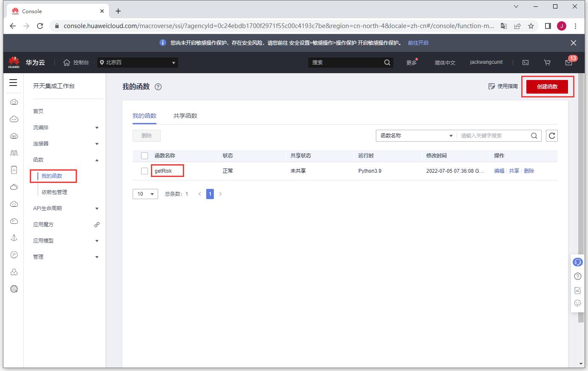
Task: Click 编辑 for getRisk
Action: (499, 171)
